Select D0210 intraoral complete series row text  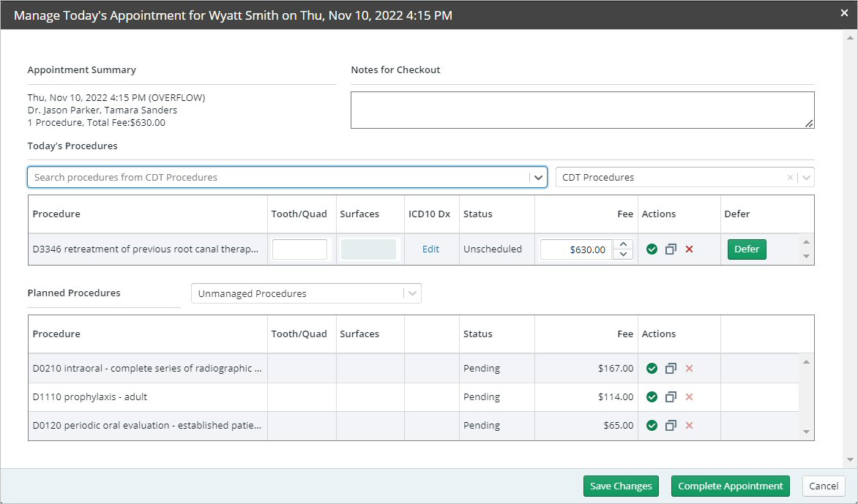point(147,369)
